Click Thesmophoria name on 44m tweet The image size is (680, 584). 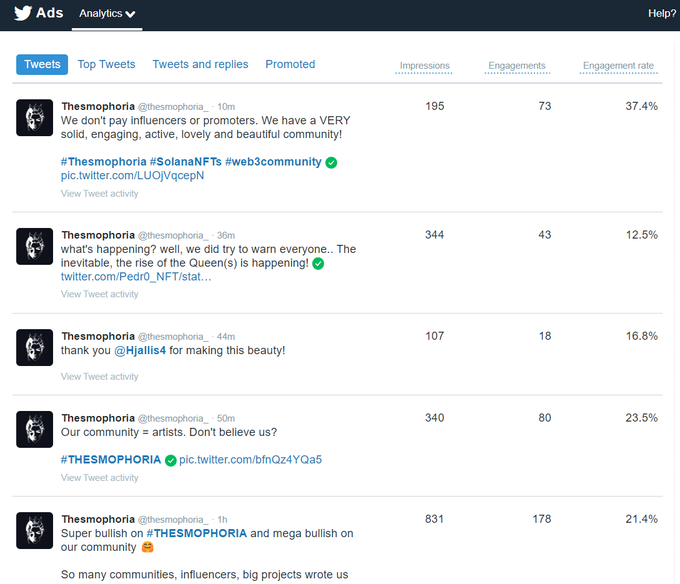point(98,336)
